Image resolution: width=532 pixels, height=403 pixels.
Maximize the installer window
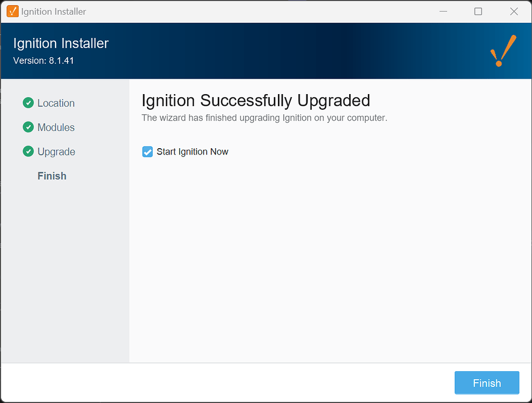(478, 11)
